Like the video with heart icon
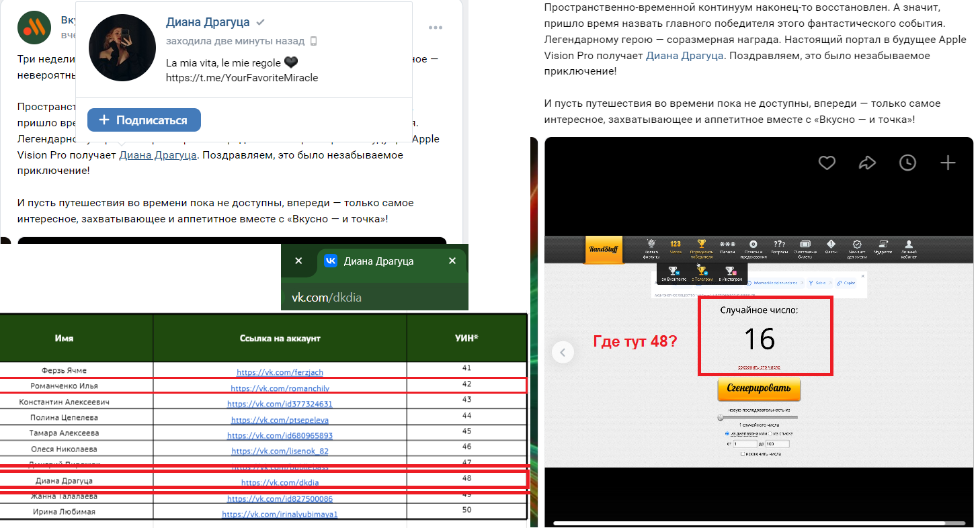The height and width of the screenshot is (528, 980). (x=827, y=163)
